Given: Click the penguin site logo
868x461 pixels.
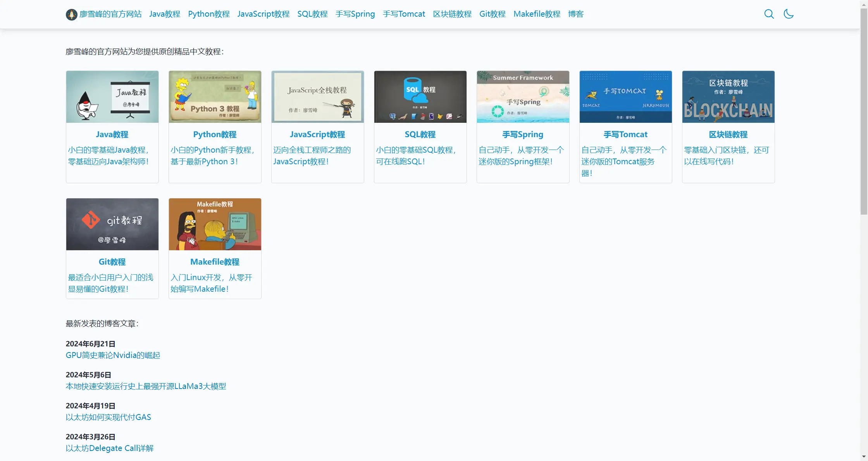Looking at the screenshot, I should [x=72, y=14].
